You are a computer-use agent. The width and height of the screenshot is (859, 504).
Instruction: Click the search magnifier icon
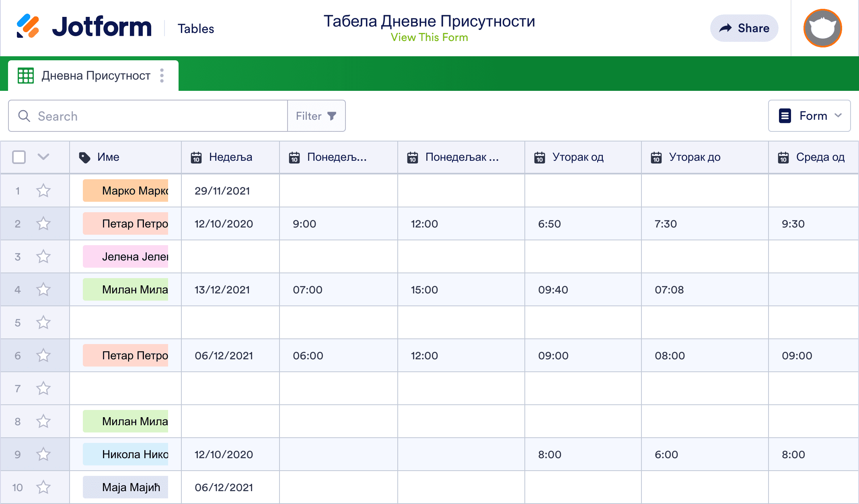pyautogui.click(x=24, y=116)
